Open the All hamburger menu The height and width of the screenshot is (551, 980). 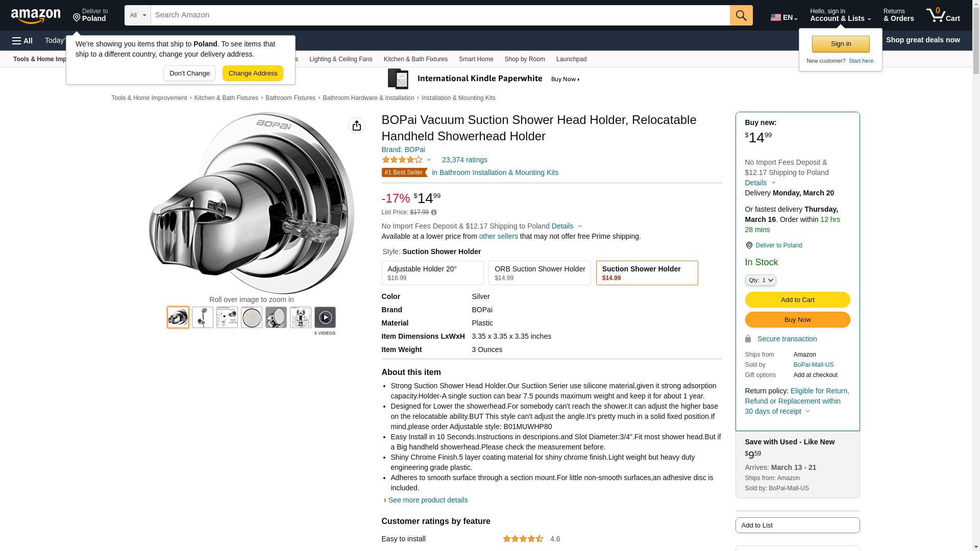[x=22, y=40]
